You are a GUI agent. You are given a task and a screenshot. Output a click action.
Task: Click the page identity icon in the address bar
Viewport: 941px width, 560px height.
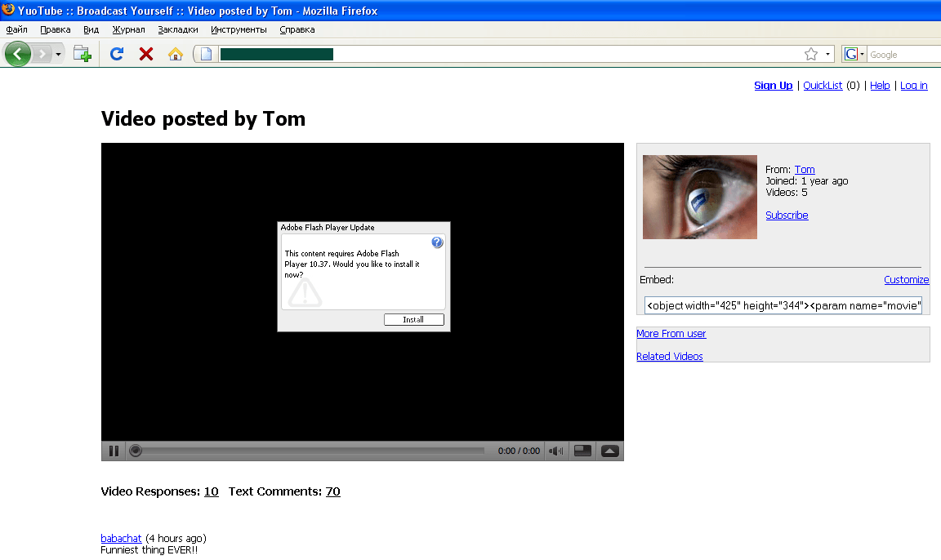pos(206,54)
